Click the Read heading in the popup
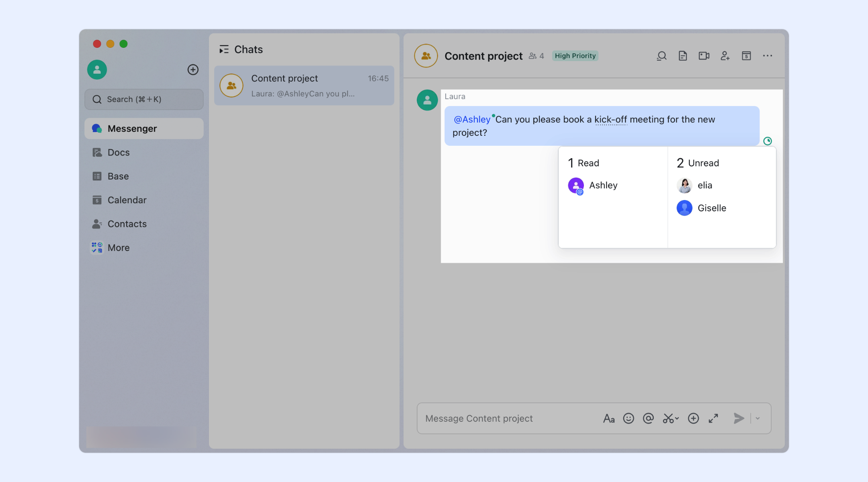868x482 pixels. [583, 163]
